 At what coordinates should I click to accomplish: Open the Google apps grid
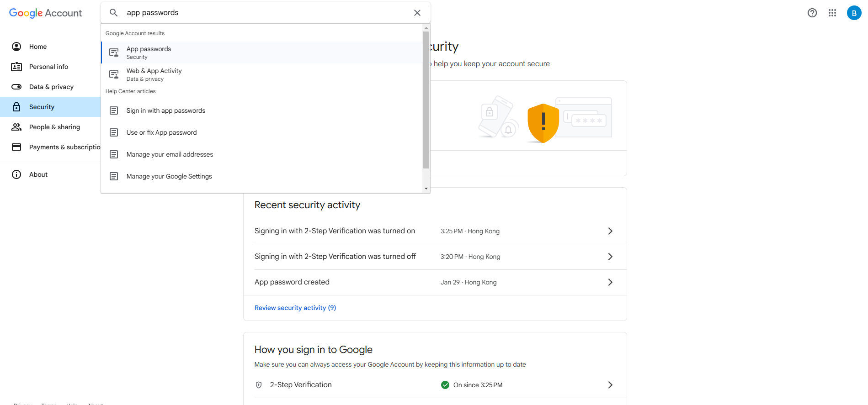[832, 13]
